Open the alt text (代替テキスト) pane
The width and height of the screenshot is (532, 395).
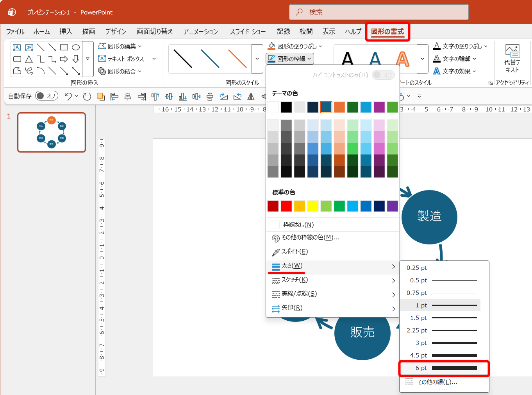[512, 59]
